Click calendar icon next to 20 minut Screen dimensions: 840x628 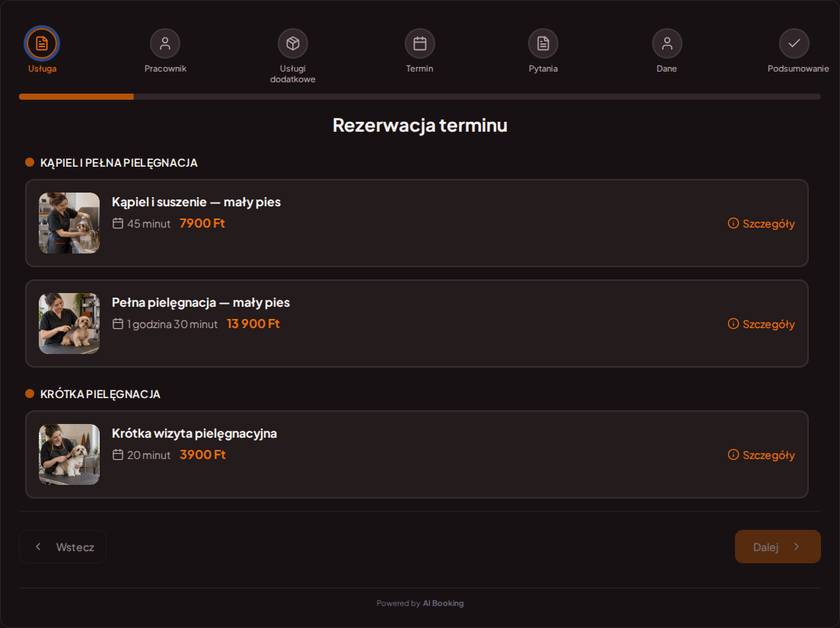pos(118,454)
